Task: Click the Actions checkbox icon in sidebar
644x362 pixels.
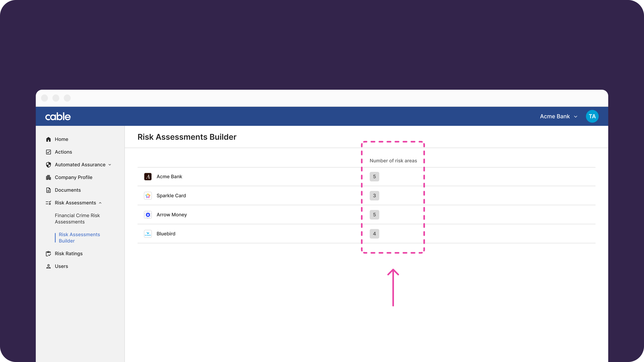Action: tap(48, 152)
